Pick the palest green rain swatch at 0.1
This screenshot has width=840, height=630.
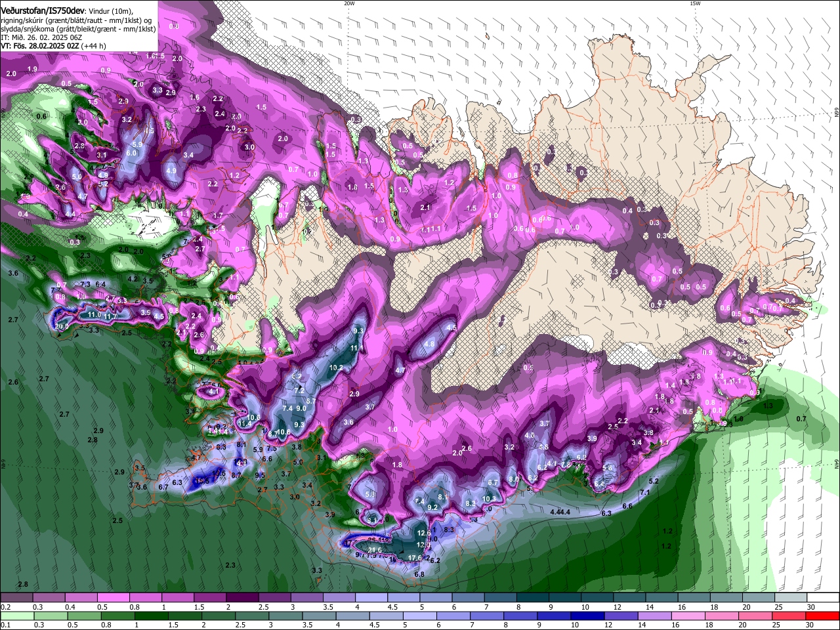(16, 616)
